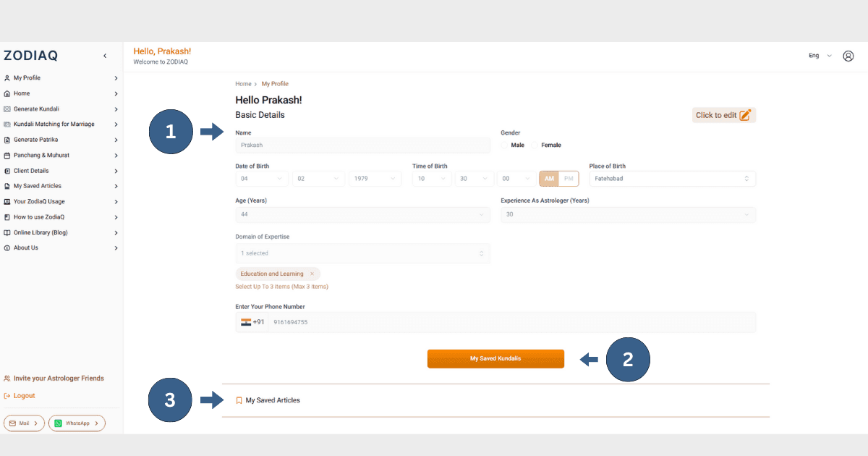This screenshot has height=456, width=868.
Task: Open My Profile in the sidebar
Action: (x=61, y=78)
